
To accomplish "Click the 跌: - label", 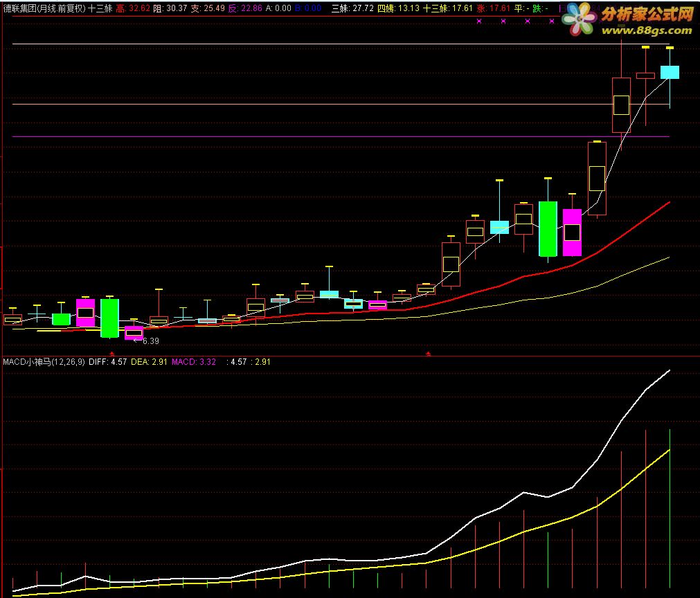I will tap(540, 8).
